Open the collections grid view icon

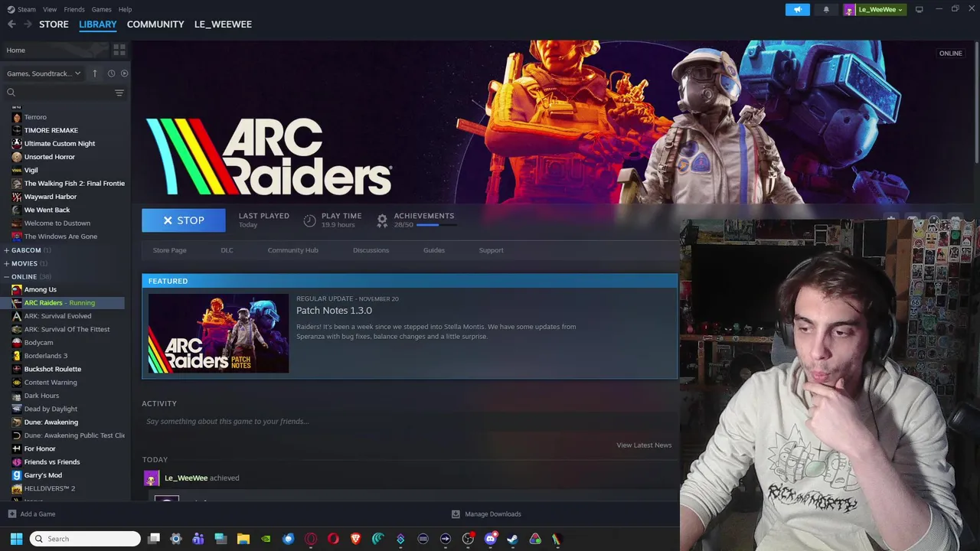[119, 50]
